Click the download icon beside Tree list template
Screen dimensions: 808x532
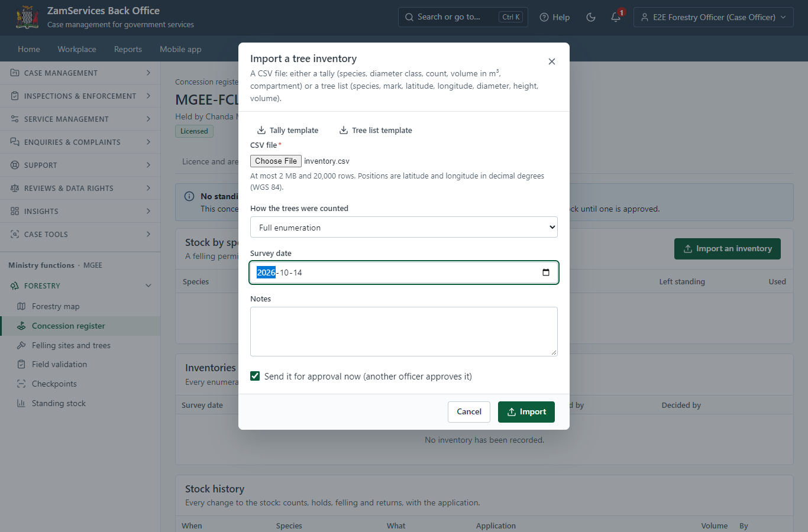click(x=344, y=130)
